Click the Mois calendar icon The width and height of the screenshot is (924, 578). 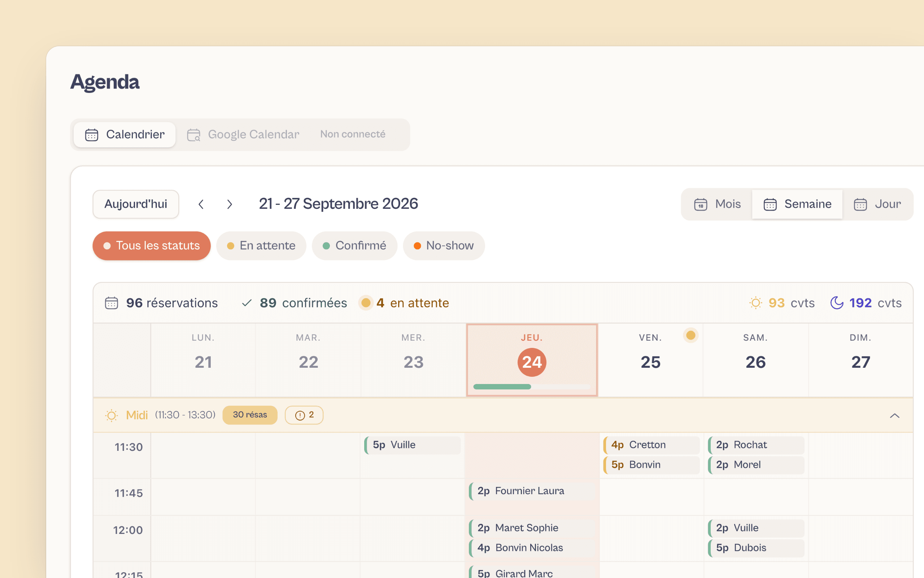(x=701, y=204)
